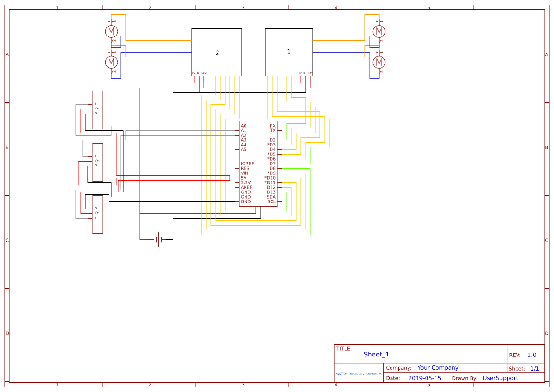Select the 'Your Company' company field
Viewport: 554px width, 392px height.
pos(438,368)
